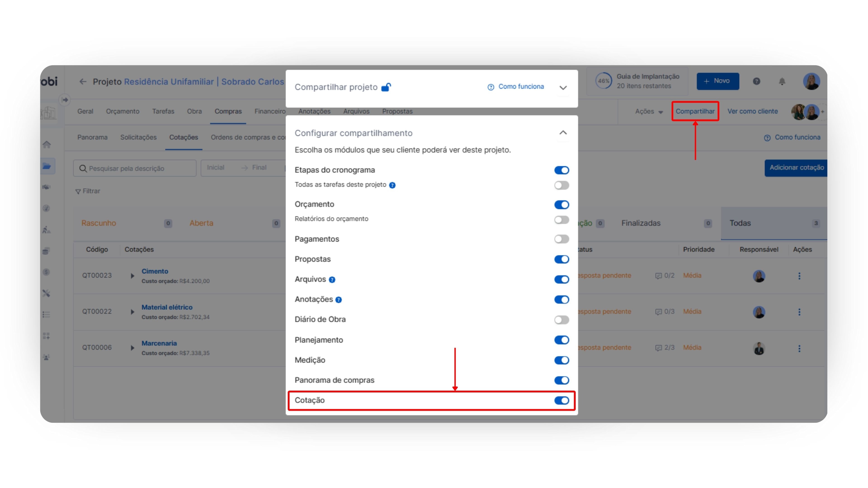Click the help question mark icon in header
This screenshot has width=868, height=488.
pos(756,81)
